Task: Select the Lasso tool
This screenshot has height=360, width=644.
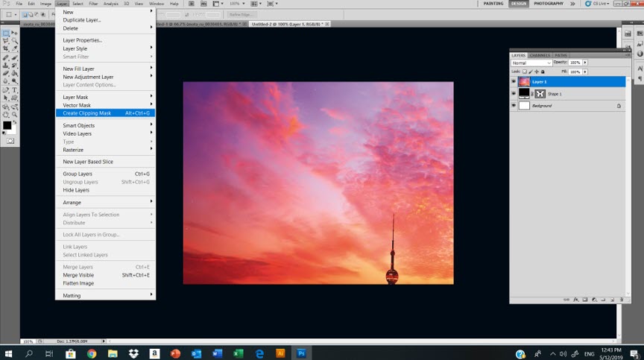Action: click(6, 41)
